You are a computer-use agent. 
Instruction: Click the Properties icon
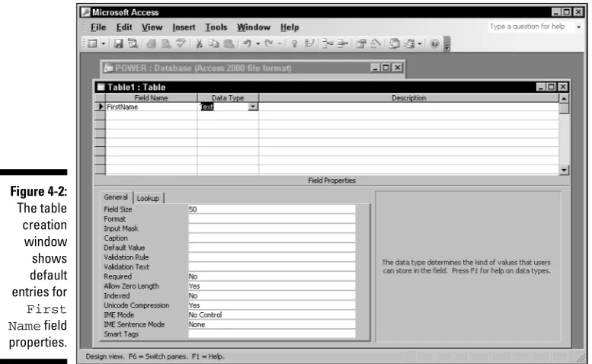click(x=361, y=43)
